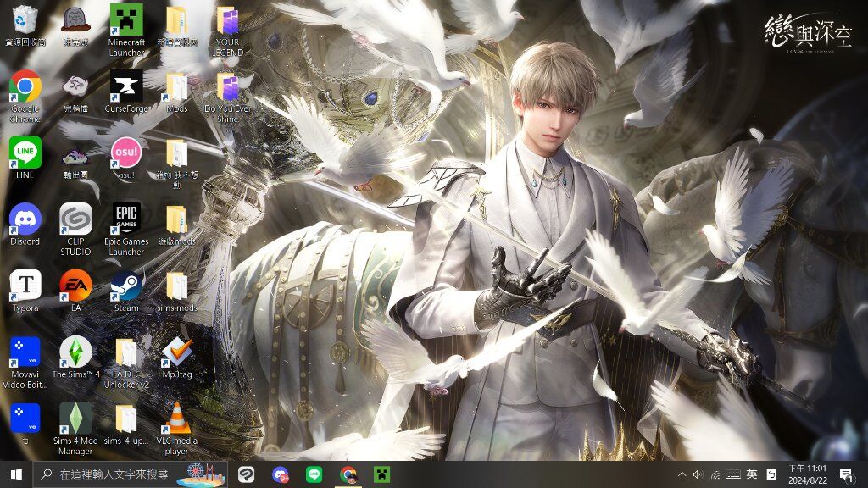Switch the 英 input language indicator
The height and width of the screenshot is (488, 868).
point(752,474)
